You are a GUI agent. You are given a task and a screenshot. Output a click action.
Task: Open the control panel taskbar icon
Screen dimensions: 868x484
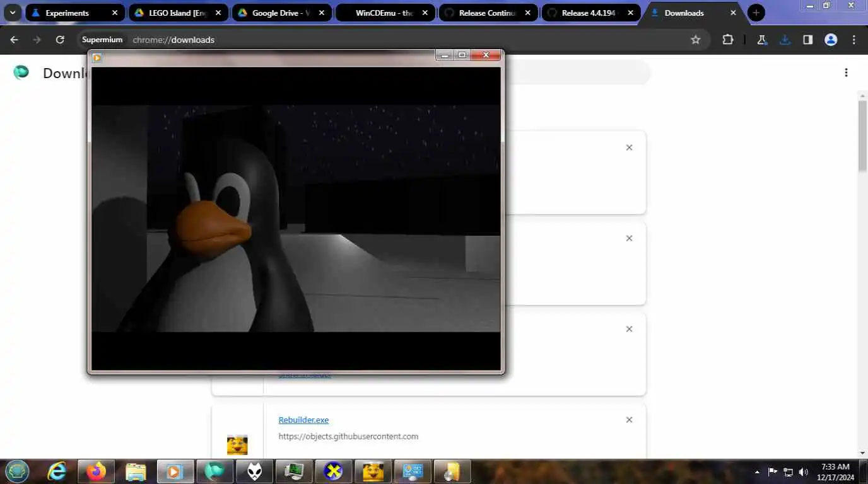pos(413,471)
